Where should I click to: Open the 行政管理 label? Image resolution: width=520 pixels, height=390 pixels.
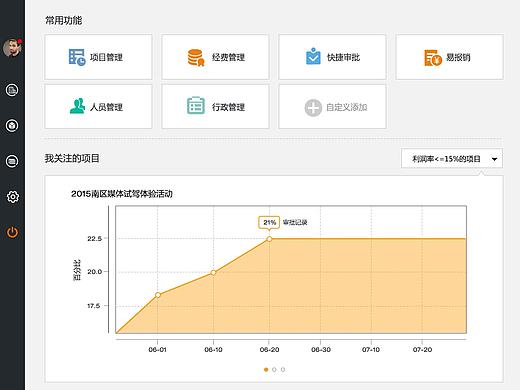pos(228,107)
